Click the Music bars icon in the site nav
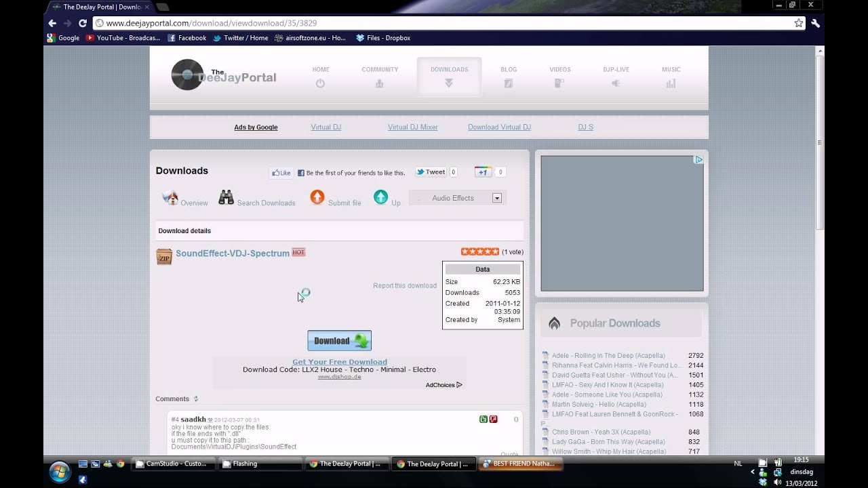Screen dimensions: 868x488 (671, 83)
